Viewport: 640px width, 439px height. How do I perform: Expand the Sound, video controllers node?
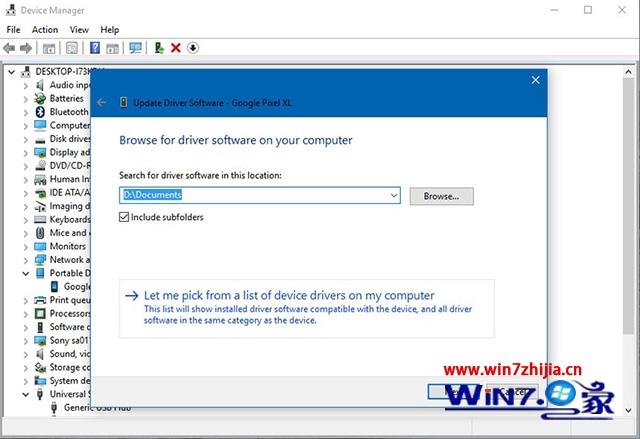26,354
